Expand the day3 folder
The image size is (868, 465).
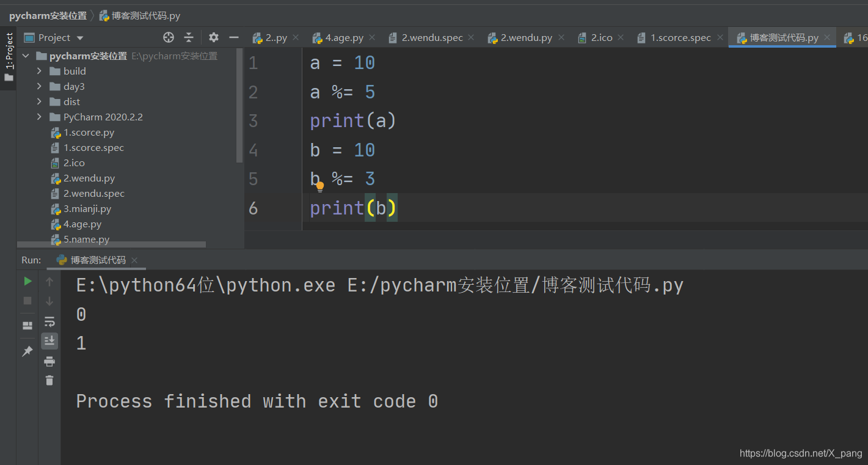point(40,86)
